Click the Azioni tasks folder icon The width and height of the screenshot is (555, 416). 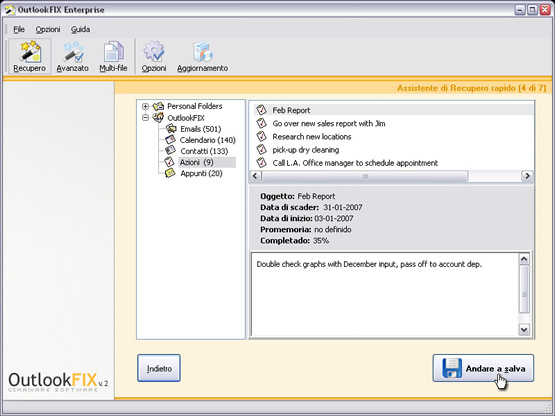pos(170,162)
